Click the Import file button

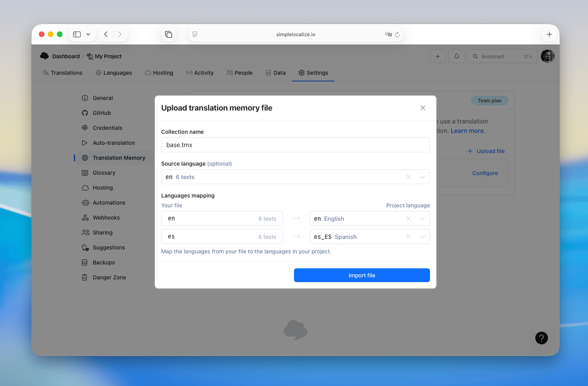pyautogui.click(x=362, y=275)
